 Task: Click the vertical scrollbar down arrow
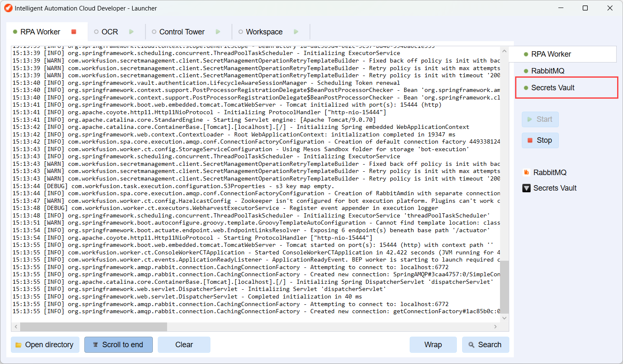coord(505,318)
